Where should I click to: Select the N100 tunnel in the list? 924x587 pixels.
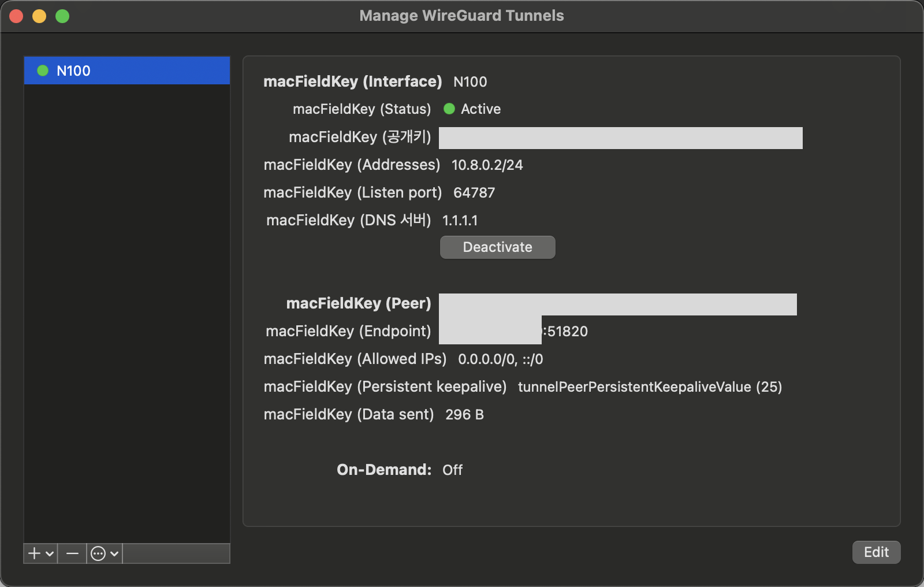pos(127,70)
